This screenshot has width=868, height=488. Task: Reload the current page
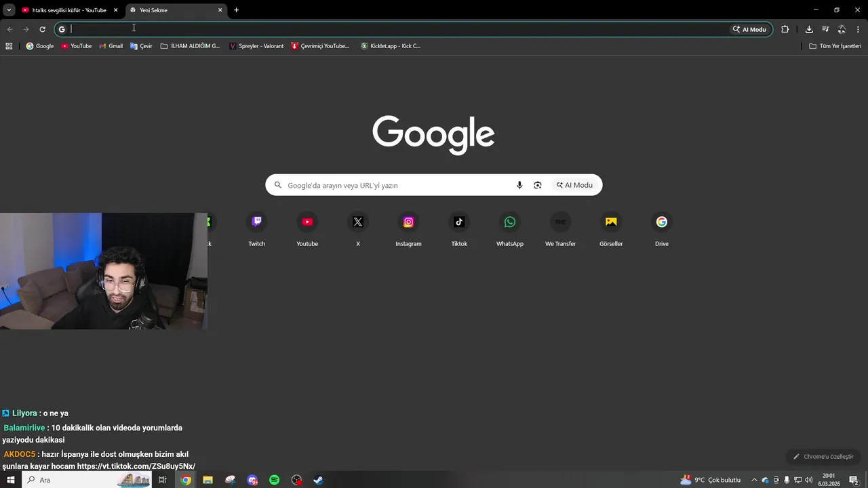(x=42, y=29)
